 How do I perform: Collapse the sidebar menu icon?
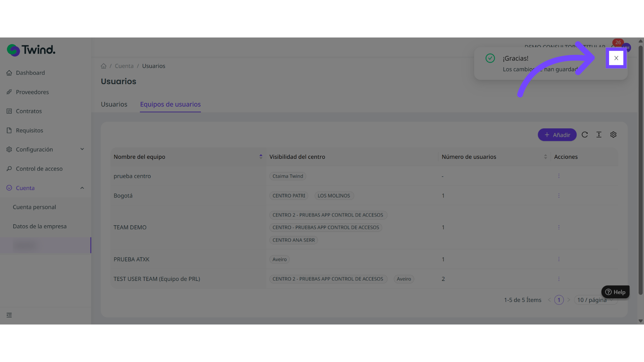(x=9, y=315)
